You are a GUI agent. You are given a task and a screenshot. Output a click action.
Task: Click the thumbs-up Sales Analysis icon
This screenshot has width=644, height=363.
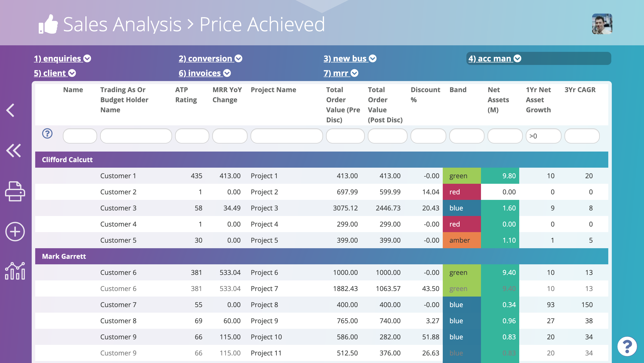[x=48, y=24]
